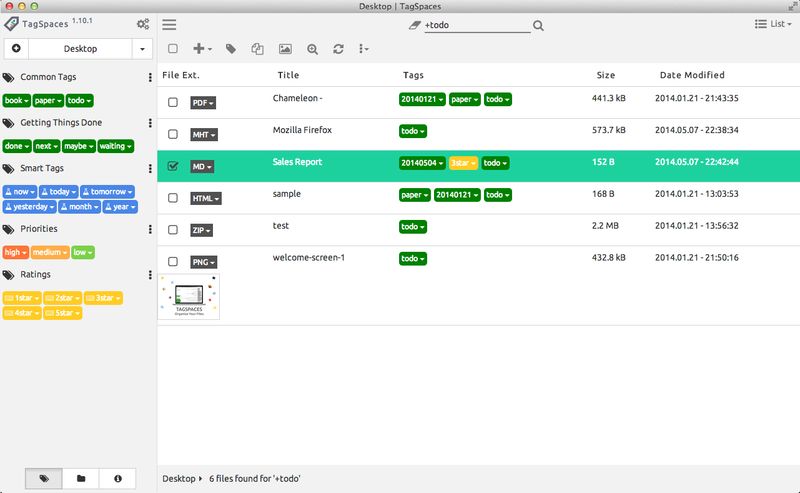Click the TagSpaces logo icon
Screen dimensions: 800x493
(11, 23)
